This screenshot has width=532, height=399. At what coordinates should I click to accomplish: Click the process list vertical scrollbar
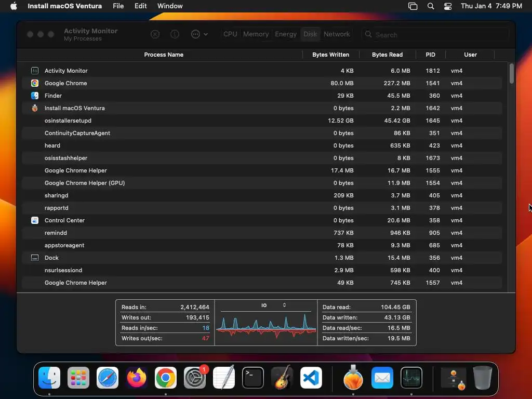click(x=512, y=73)
